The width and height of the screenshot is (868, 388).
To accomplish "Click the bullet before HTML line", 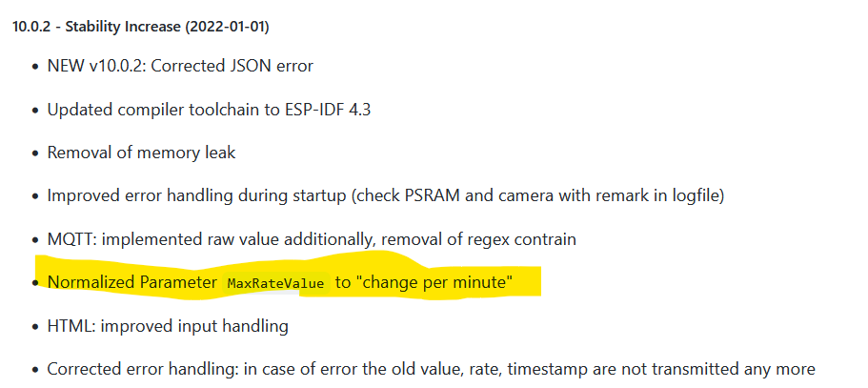I will click(x=35, y=327).
